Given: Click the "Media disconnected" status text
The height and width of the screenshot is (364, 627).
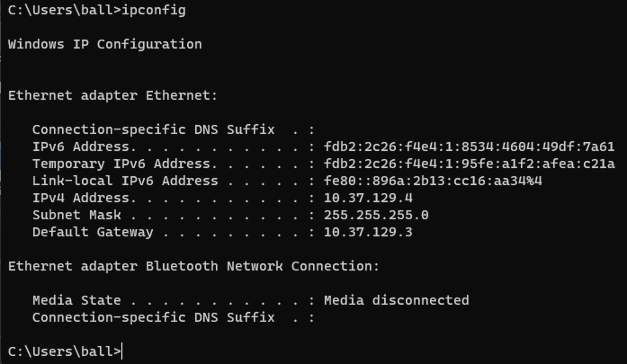Looking at the screenshot, I should (x=396, y=301).
